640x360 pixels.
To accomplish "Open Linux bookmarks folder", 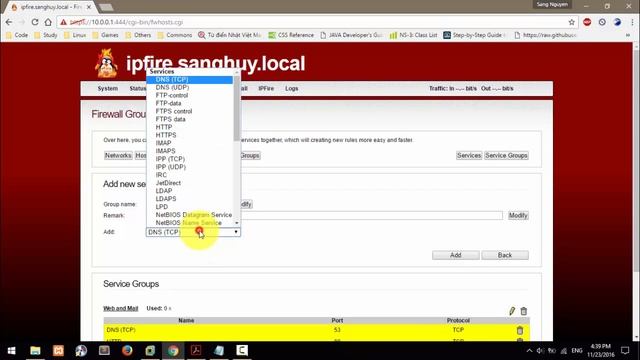I will (75, 35).
